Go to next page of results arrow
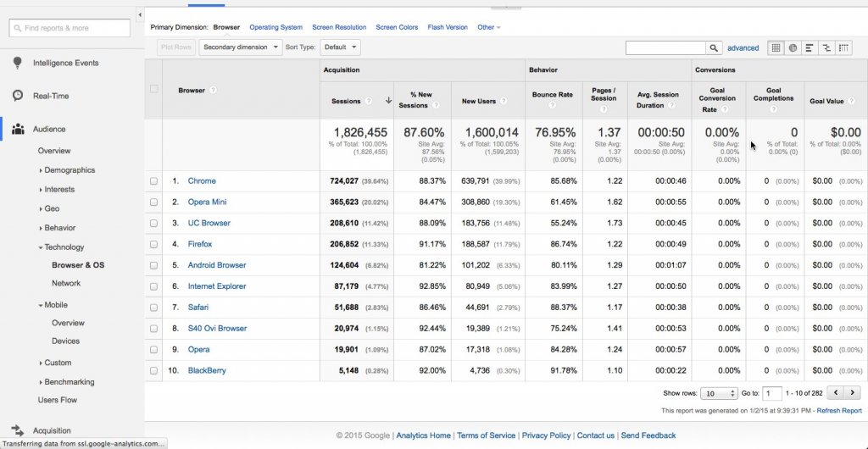Viewport: 868px width, 449px height. 853,392
